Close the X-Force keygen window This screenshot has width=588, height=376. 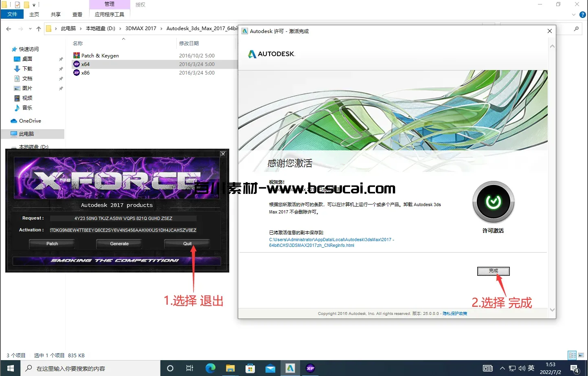pos(223,154)
